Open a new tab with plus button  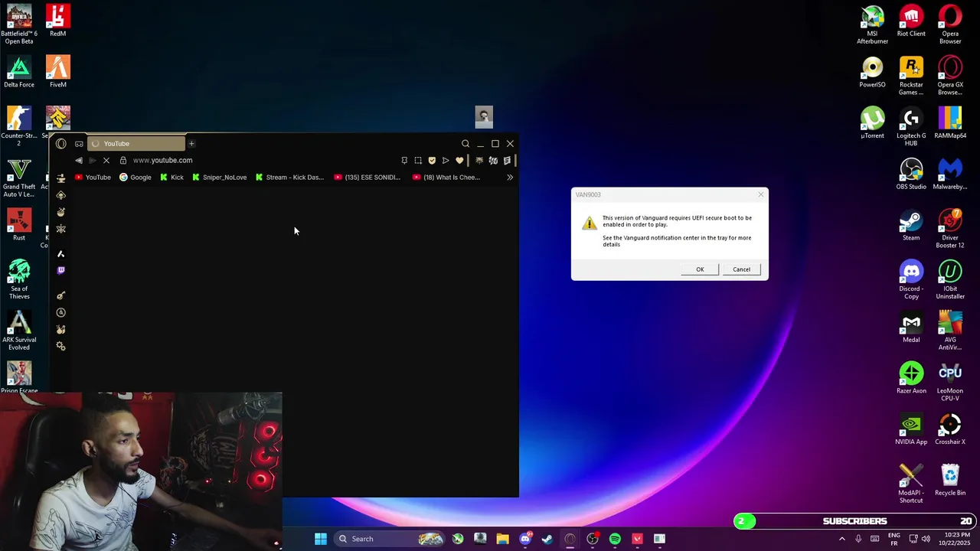(x=191, y=143)
